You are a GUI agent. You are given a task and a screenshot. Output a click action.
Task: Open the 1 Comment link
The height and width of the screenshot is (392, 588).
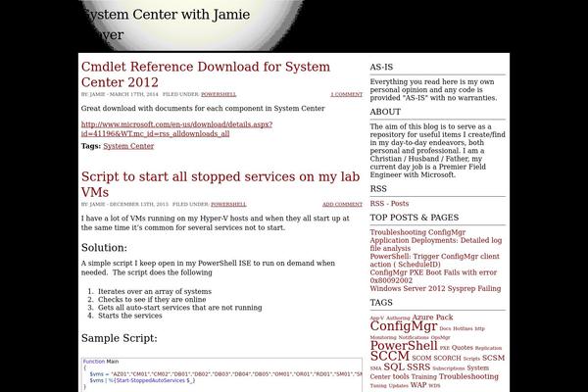coord(347,94)
